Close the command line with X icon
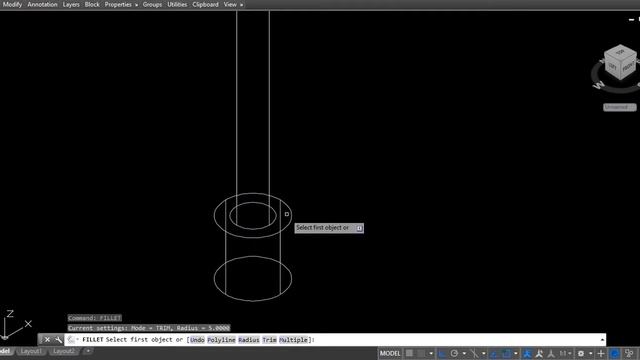 [47, 340]
